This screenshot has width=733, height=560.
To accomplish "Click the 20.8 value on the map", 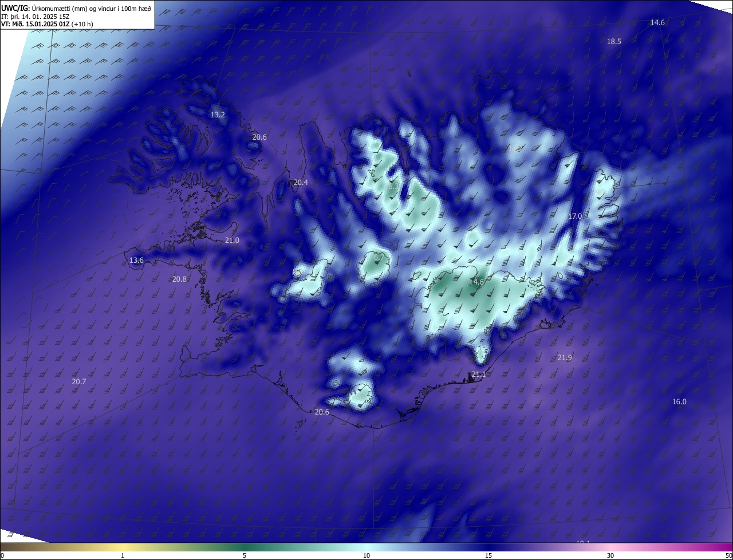I will pyautogui.click(x=179, y=279).
